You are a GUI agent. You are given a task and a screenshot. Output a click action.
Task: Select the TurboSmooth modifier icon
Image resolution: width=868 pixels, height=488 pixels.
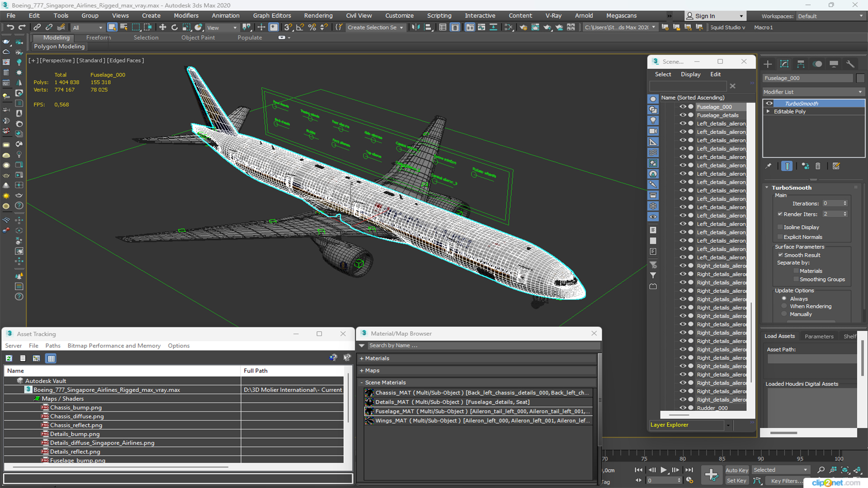click(769, 103)
